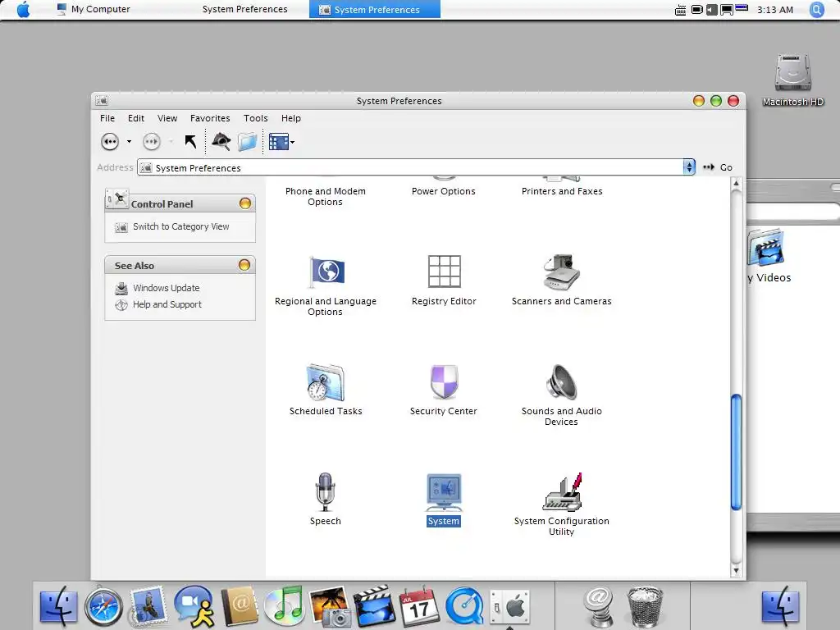
Task: Open Mail stamp icon in dock
Action: [x=148, y=605]
